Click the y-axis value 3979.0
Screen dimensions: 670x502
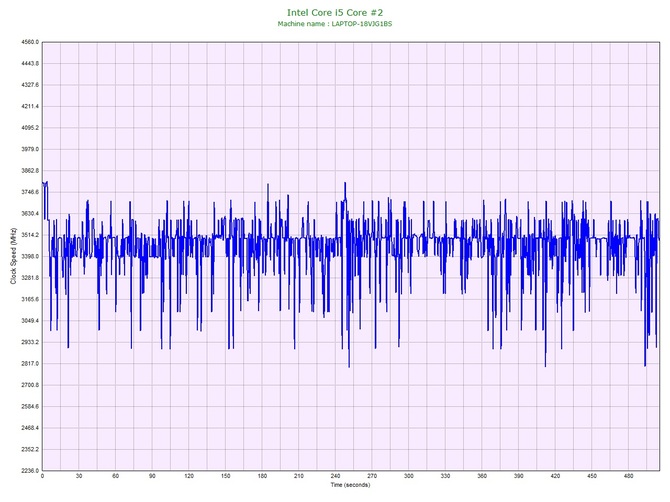click(x=30, y=150)
